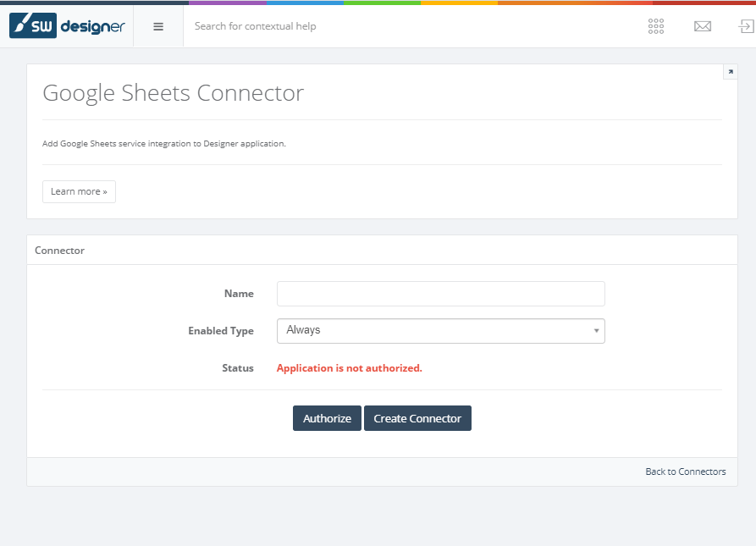The width and height of the screenshot is (756, 546).
Task: Focus the contextual help search field
Action: (255, 26)
